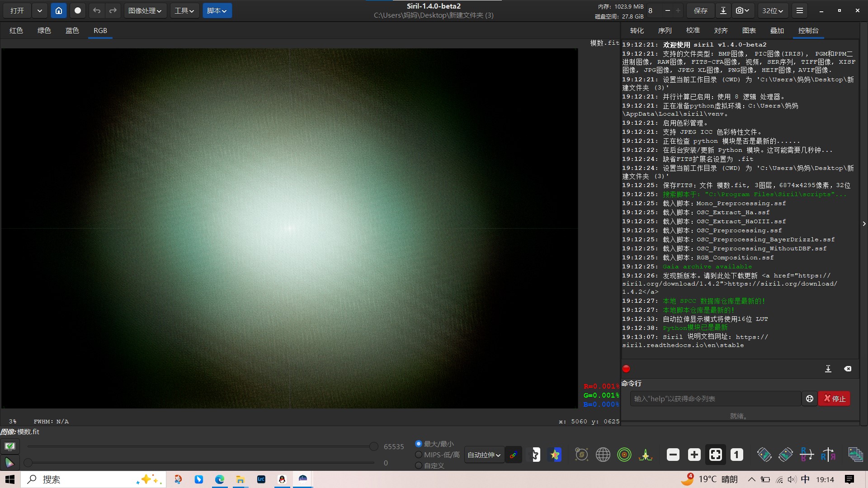Select the MIPS-低/高 radio button
868x488 pixels.
point(419,455)
